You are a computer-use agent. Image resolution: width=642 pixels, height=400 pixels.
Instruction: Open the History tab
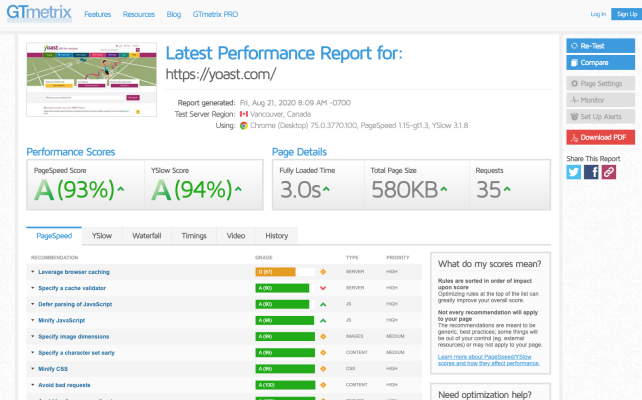pos(277,236)
